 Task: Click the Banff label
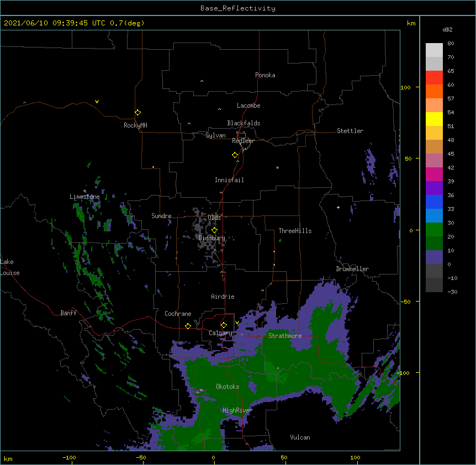[x=68, y=313]
